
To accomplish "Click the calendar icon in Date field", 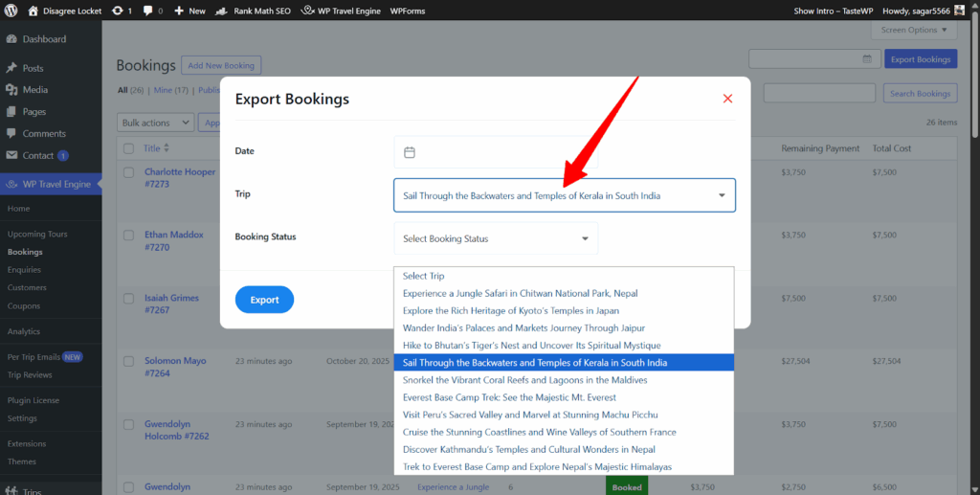I will coord(410,152).
